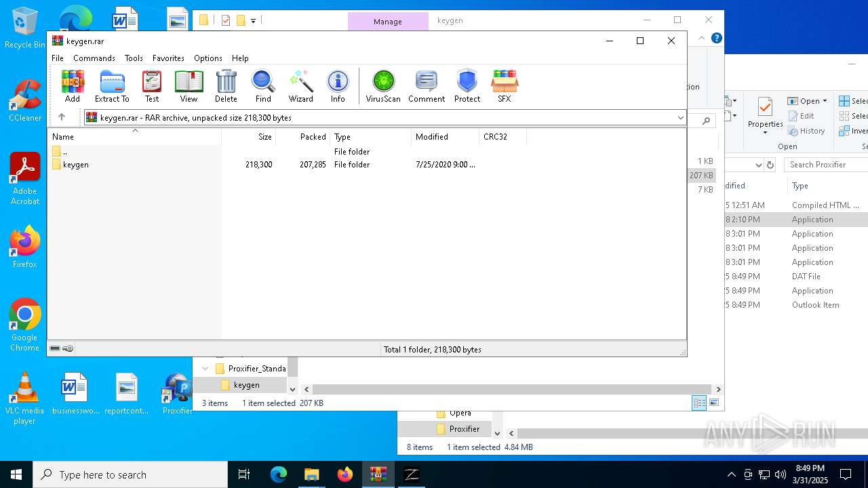Expand the archive path dropdown

click(680, 118)
